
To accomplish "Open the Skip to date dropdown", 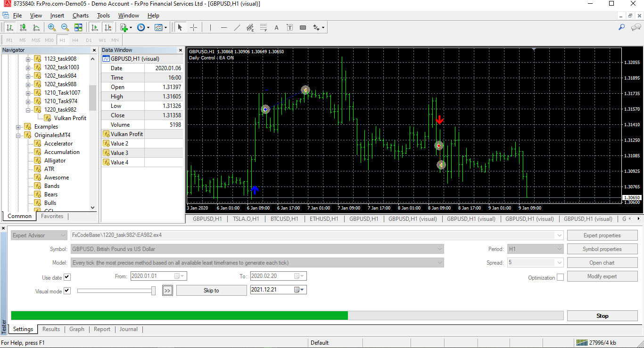I will tap(300, 290).
